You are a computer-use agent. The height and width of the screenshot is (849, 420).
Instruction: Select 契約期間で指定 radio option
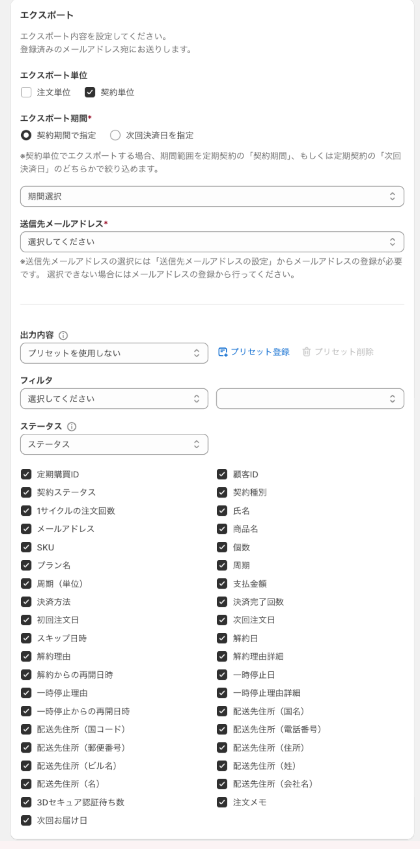coord(25,135)
